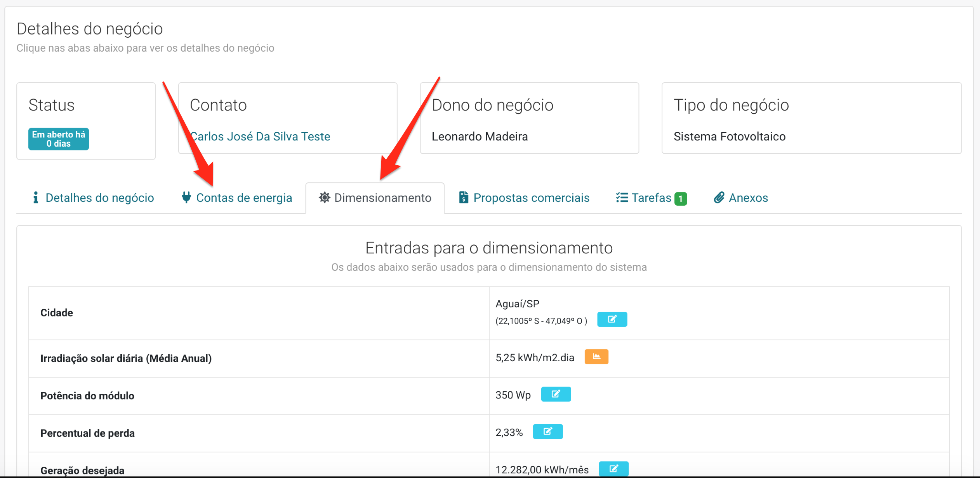Click the Contato card heading
The height and width of the screenshot is (478, 980).
pos(218,105)
